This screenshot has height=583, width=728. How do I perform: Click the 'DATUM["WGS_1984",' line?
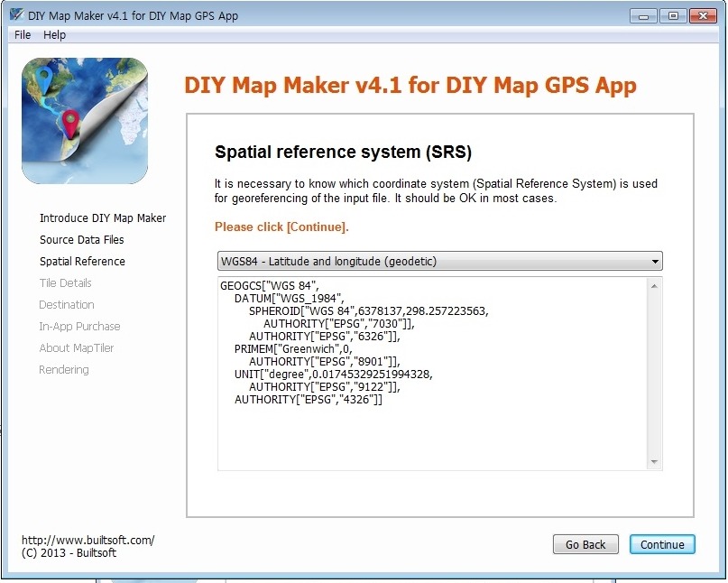[x=289, y=298]
